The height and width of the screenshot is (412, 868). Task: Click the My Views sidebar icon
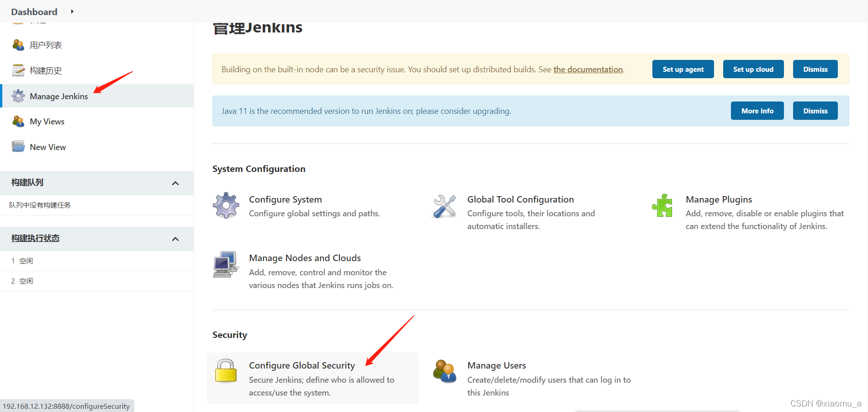coord(18,121)
